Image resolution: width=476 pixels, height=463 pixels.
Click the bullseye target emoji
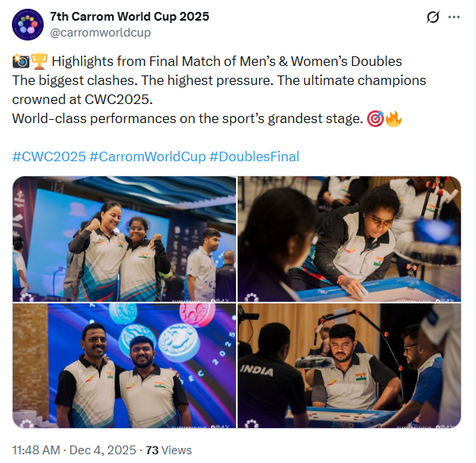(x=376, y=118)
